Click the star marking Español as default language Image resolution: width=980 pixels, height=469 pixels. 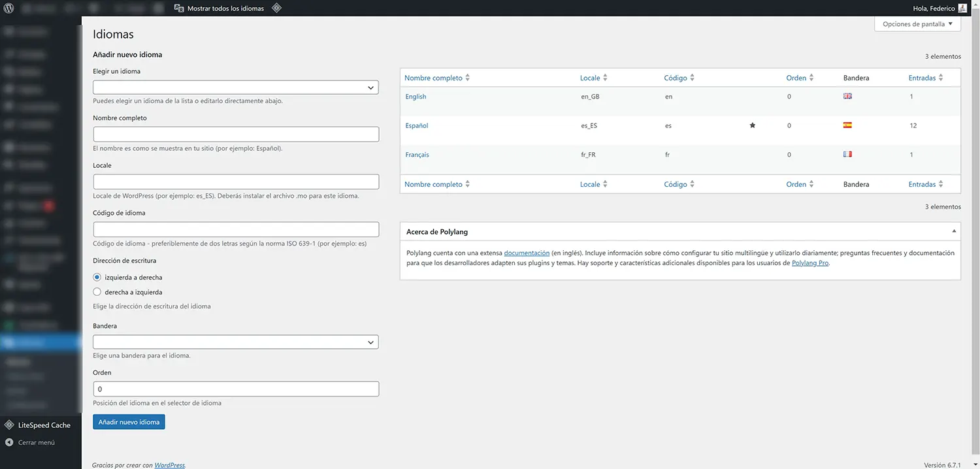pyautogui.click(x=752, y=125)
